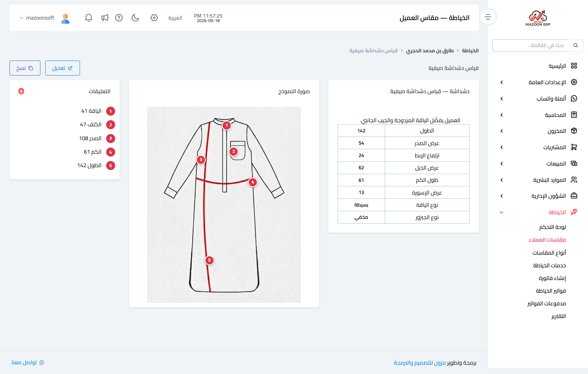
Task: Open مقاسات العملاء submenu item
Action: click(x=547, y=240)
